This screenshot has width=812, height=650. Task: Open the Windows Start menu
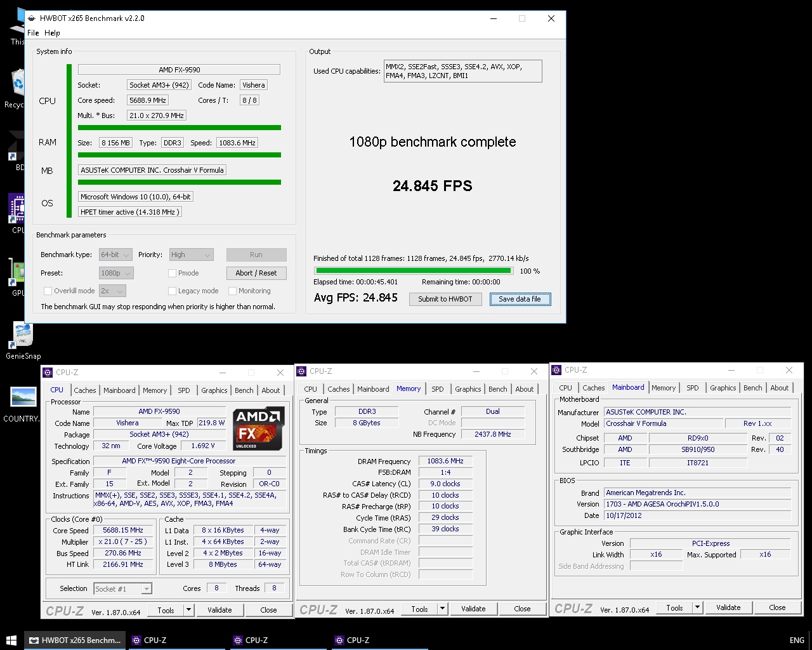[11, 640]
